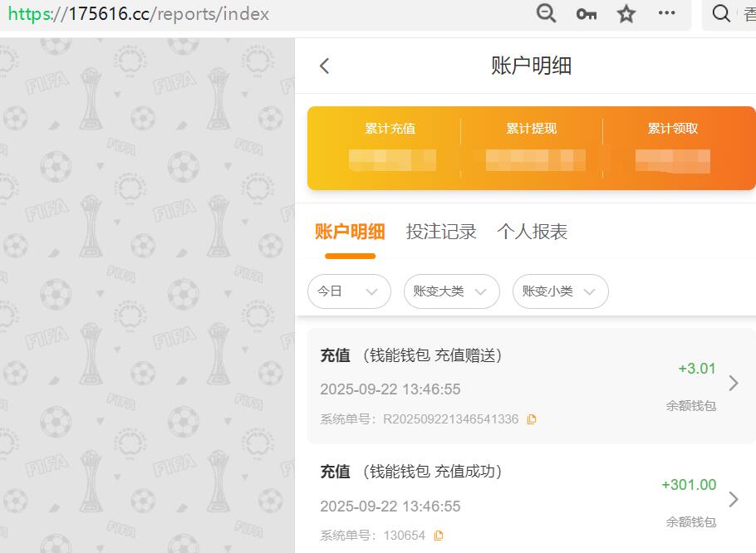Copy order number R202509221346541336 via copy icon
The image size is (756, 553).
[x=531, y=419]
